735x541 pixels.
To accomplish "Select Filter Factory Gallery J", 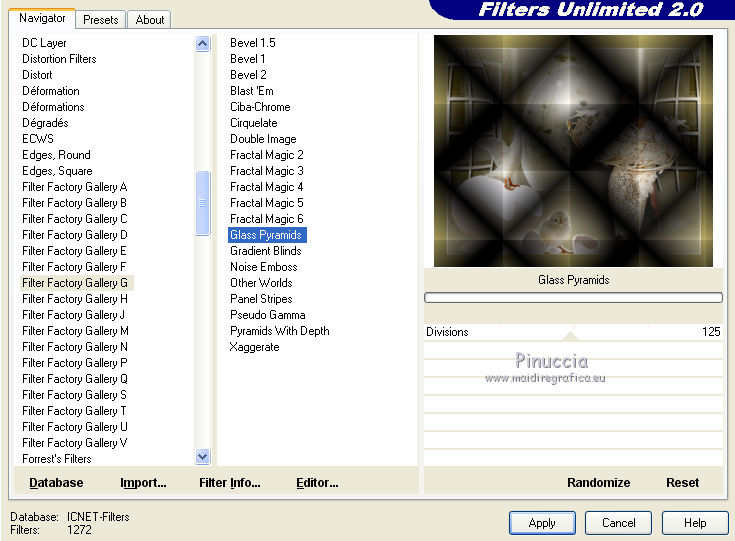I will click(x=73, y=315).
